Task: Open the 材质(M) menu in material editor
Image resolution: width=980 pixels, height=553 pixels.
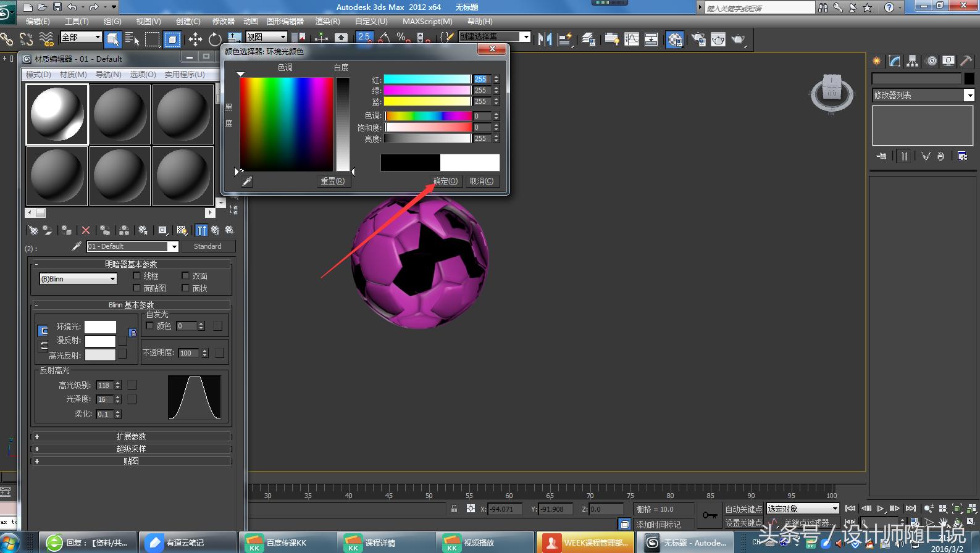Action: point(73,74)
